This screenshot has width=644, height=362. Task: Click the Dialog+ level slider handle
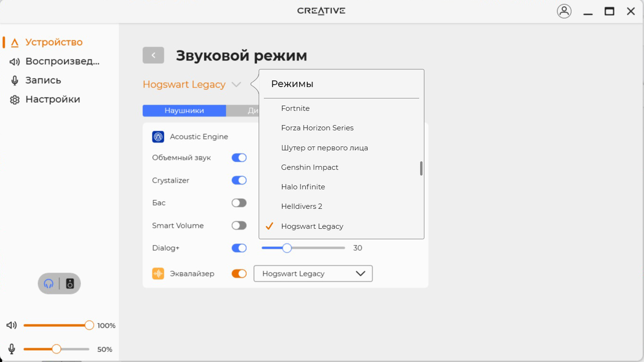coord(287,248)
